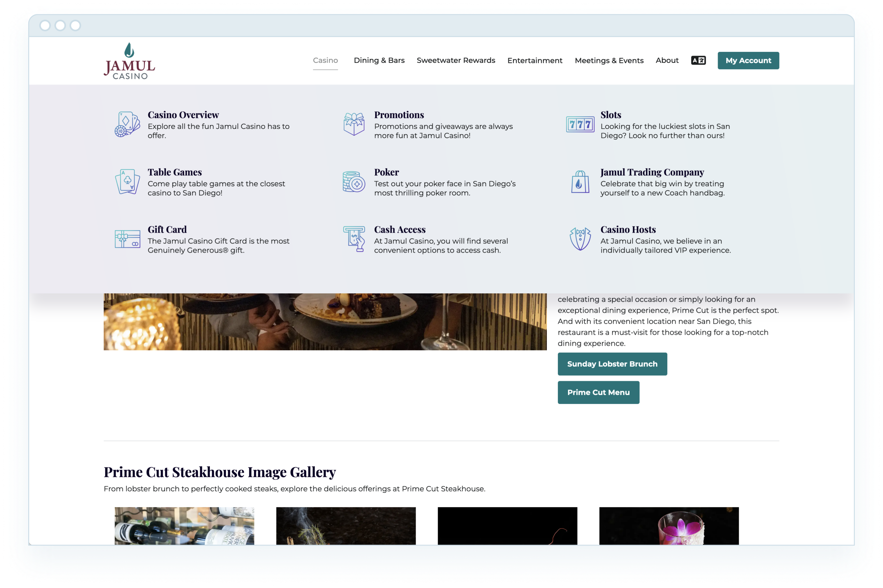Open the orchid cocktail gallery thumbnail
The image size is (883, 588).
[669, 526]
